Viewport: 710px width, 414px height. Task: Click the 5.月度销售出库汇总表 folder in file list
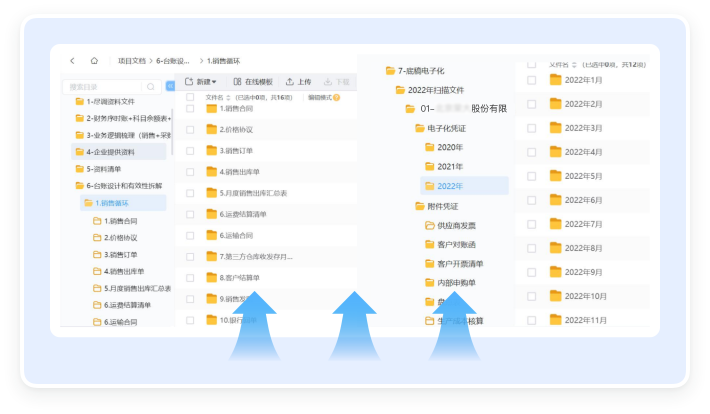point(253,193)
